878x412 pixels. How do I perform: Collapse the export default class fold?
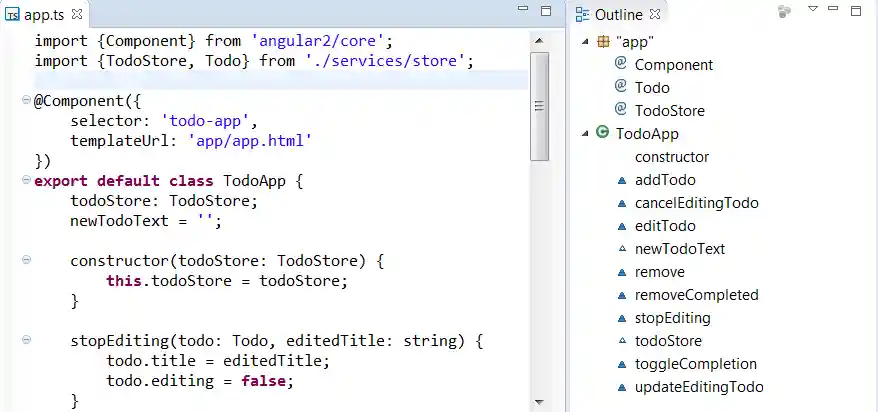click(26, 180)
